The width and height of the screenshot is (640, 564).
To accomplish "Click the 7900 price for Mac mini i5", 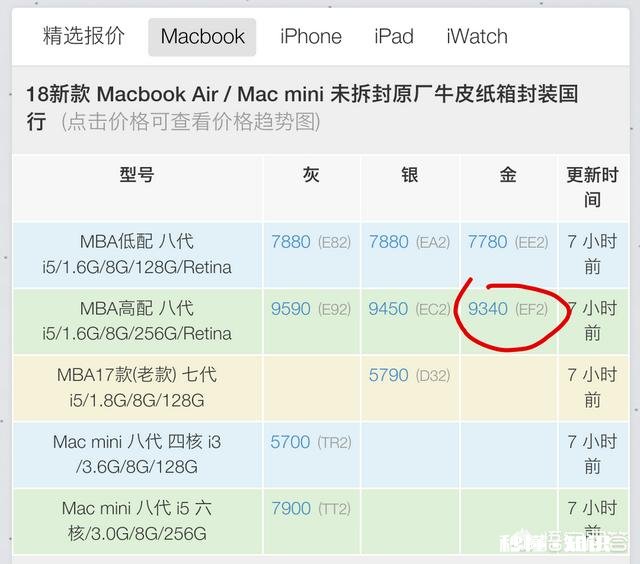I will (291, 509).
